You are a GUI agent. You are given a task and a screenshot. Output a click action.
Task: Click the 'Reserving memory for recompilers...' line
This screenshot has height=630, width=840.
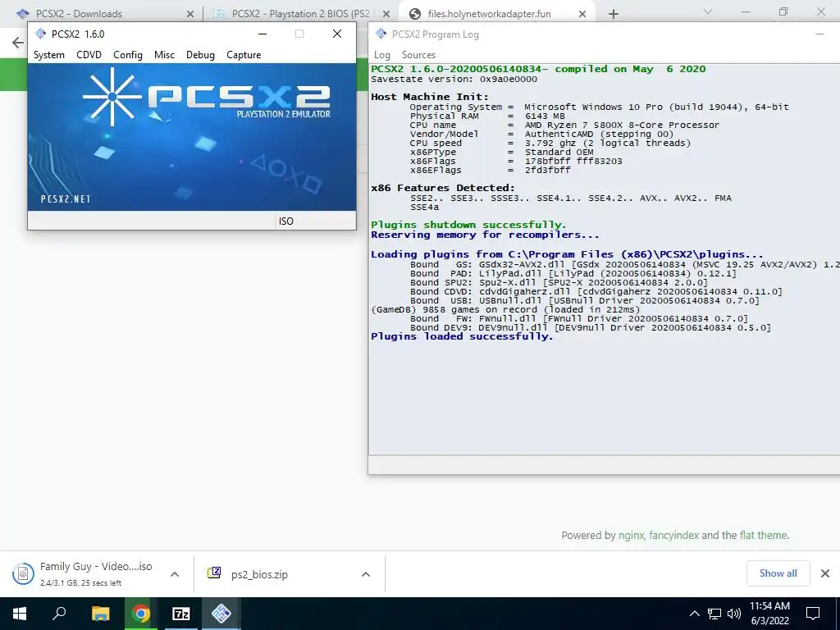pyautogui.click(x=485, y=235)
